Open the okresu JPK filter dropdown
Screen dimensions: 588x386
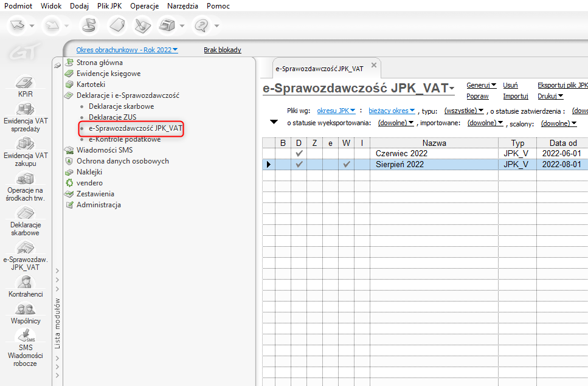pos(336,111)
